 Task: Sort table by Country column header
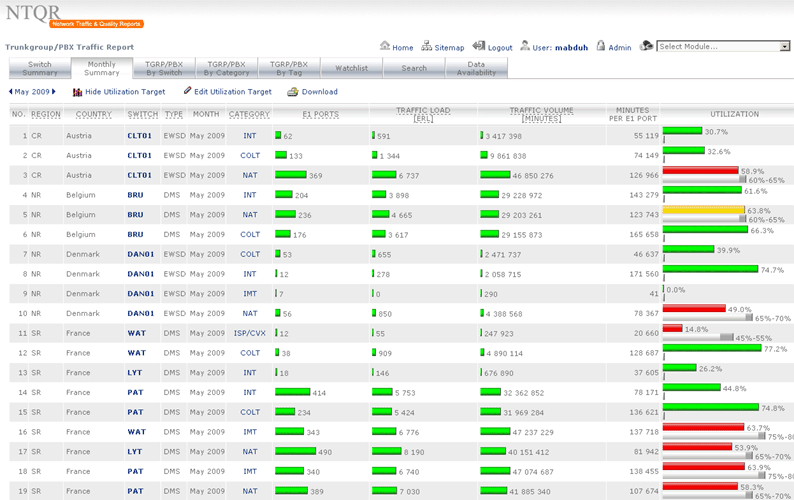coord(93,114)
